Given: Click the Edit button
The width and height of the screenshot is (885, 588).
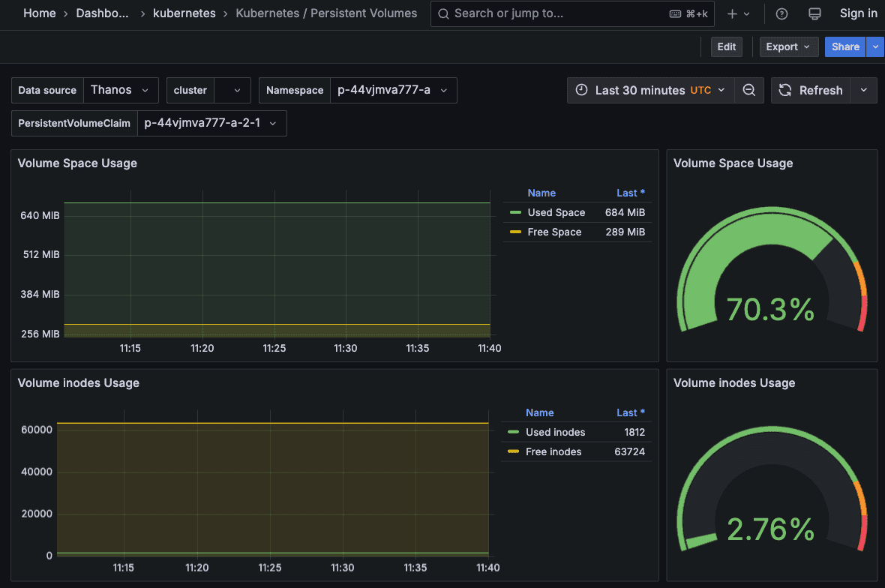Looking at the screenshot, I should pyautogui.click(x=727, y=46).
